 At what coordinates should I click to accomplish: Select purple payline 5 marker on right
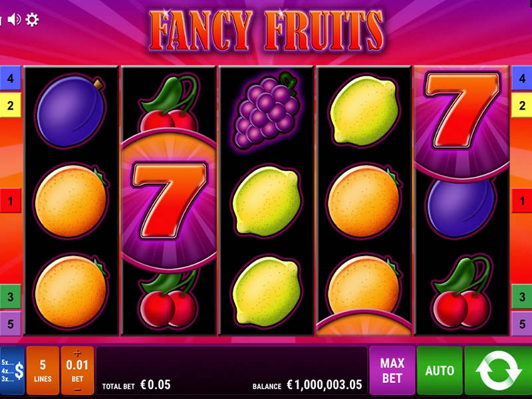click(x=522, y=324)
